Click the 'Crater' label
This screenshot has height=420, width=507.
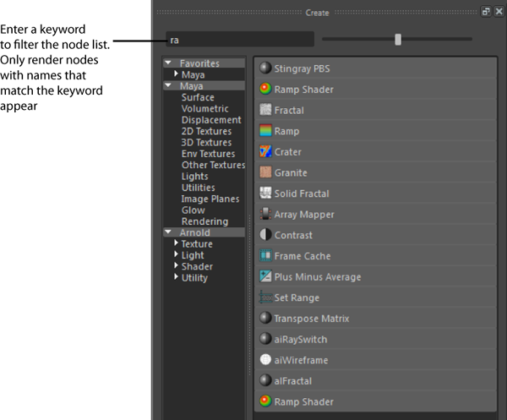tap(288, 152)
